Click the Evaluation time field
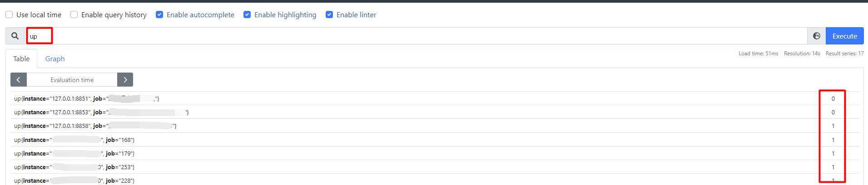Viewport: 868px width, 185px height. [x=72, y=80]
